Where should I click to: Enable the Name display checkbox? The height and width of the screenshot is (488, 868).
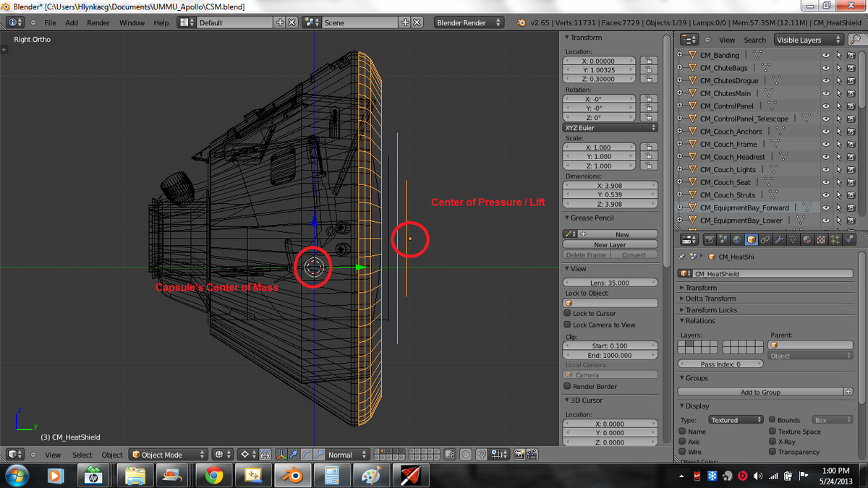[x=683, y=432]
